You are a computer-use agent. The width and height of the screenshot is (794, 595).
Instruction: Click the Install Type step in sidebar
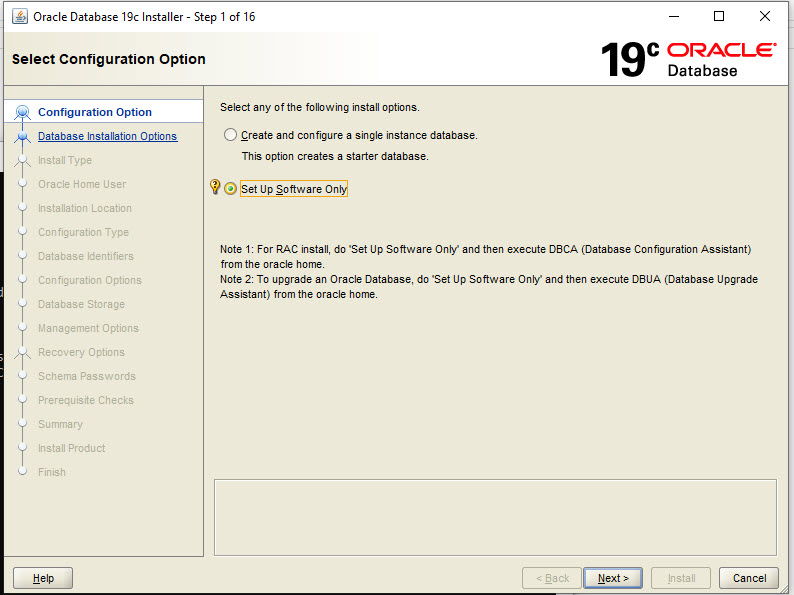coord(65,160)
